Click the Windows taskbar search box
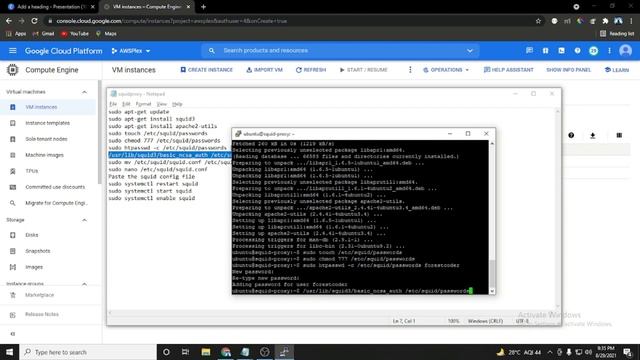This screenshot has width=640, height=360. coord(88,352)
